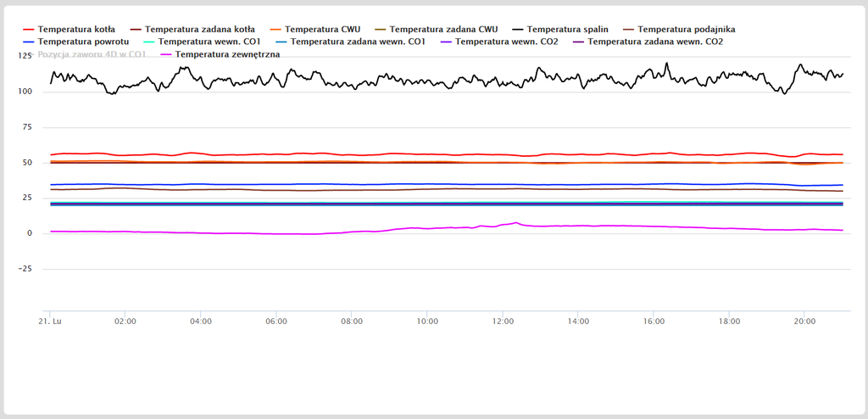Toggle Temperatura spalin legend item
The image size is (868, 419).
[567, 29]
